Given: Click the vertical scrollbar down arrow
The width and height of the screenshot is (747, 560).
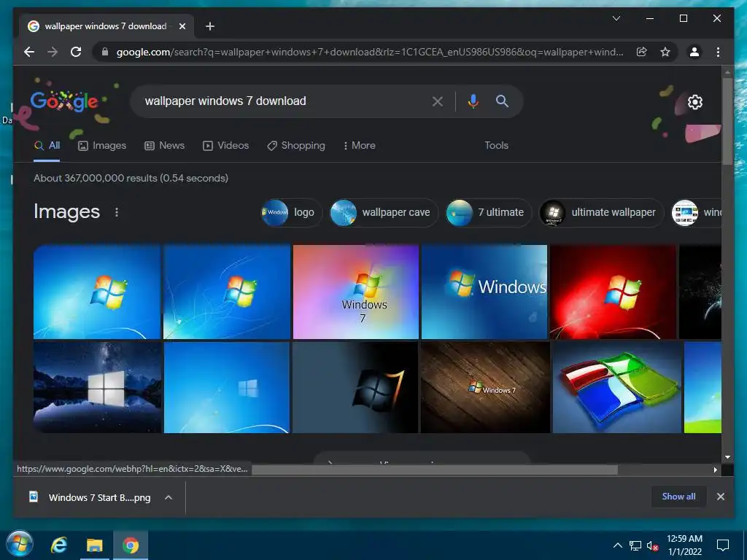Looking at the screenshot, I should point(727,457).
